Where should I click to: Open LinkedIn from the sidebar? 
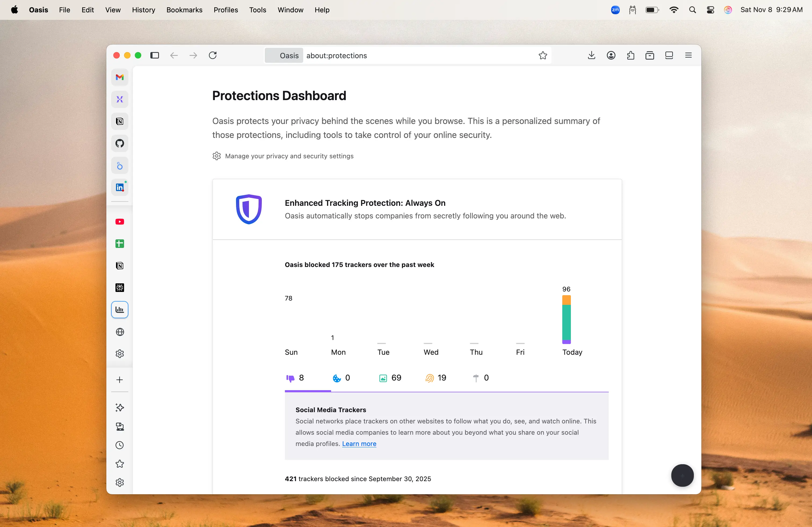[x=119, y=187]
